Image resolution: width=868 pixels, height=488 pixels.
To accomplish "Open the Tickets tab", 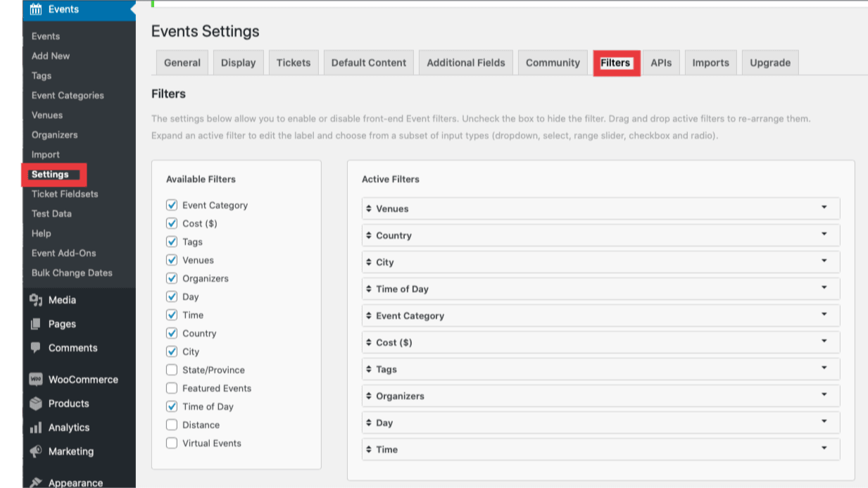I will (294, 63).
